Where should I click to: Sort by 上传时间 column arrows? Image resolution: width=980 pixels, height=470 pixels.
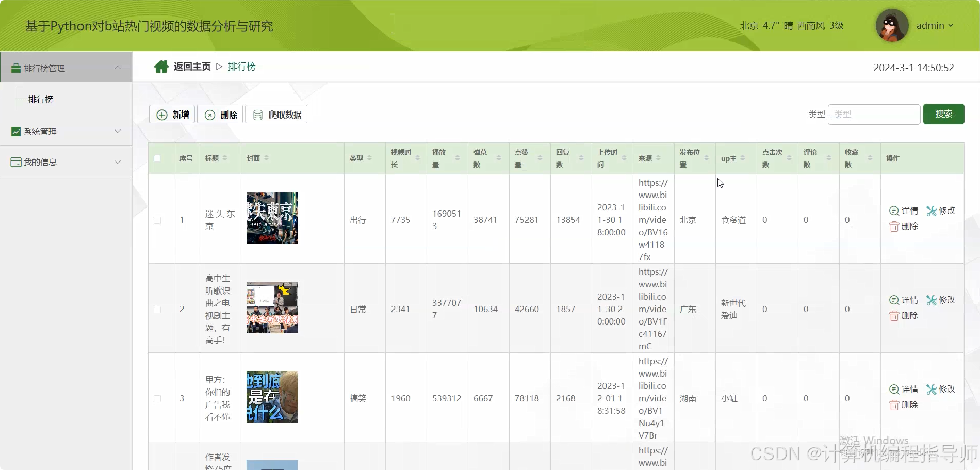[x=624, y=158]
